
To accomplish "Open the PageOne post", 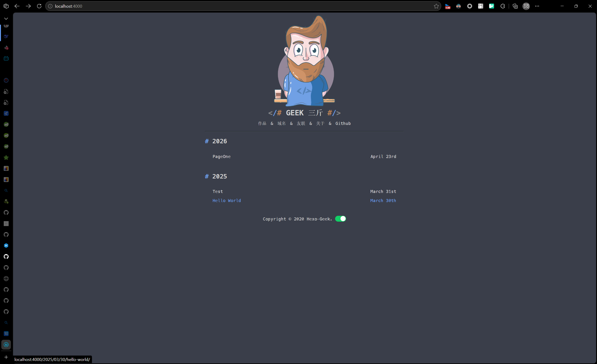I will [x=222, y=156].
